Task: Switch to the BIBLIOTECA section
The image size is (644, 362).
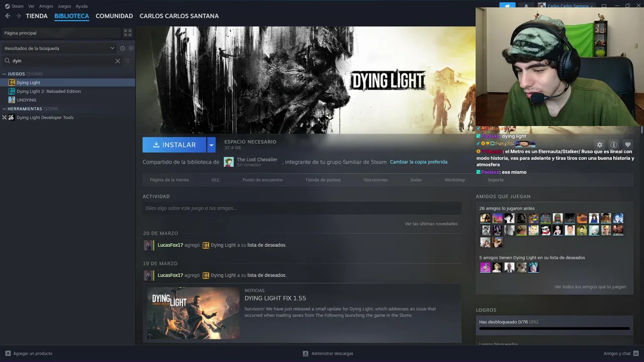Action: pyautogui.click(x=71, y=16)
